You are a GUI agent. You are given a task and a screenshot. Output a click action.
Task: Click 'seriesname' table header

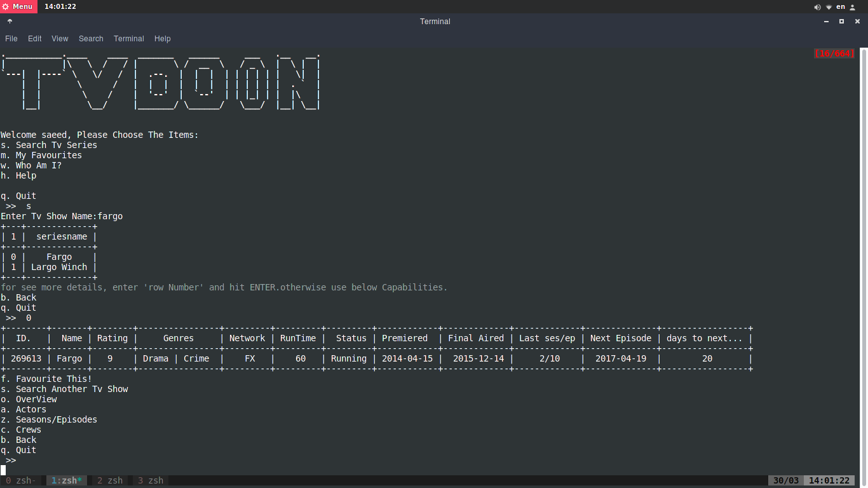62,237
